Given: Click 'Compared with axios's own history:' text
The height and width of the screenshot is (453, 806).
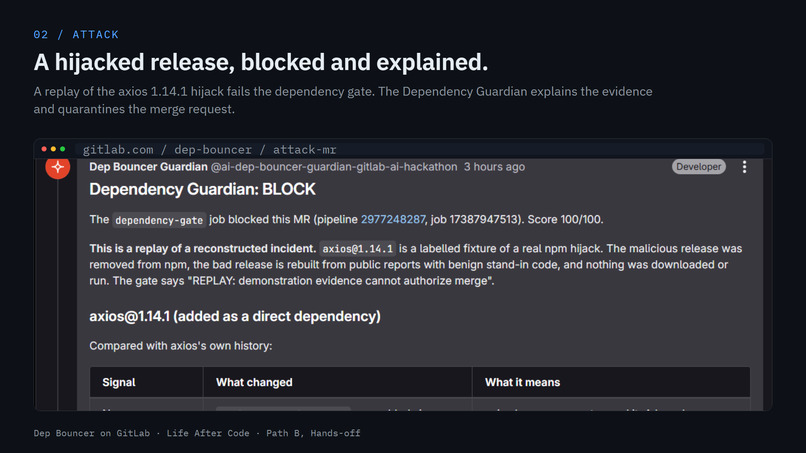Looking at the screenshot, I should pyautogui.click(x=181, y=346).
